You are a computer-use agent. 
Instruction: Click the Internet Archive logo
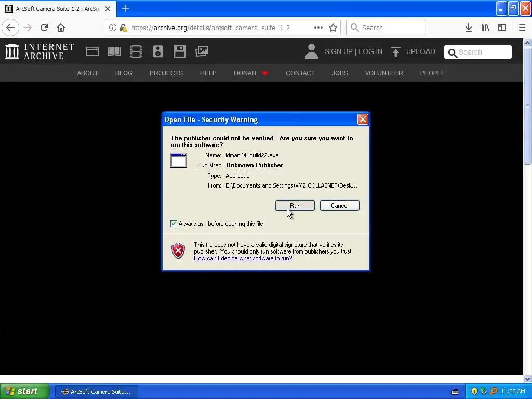[x=39, y=51]
